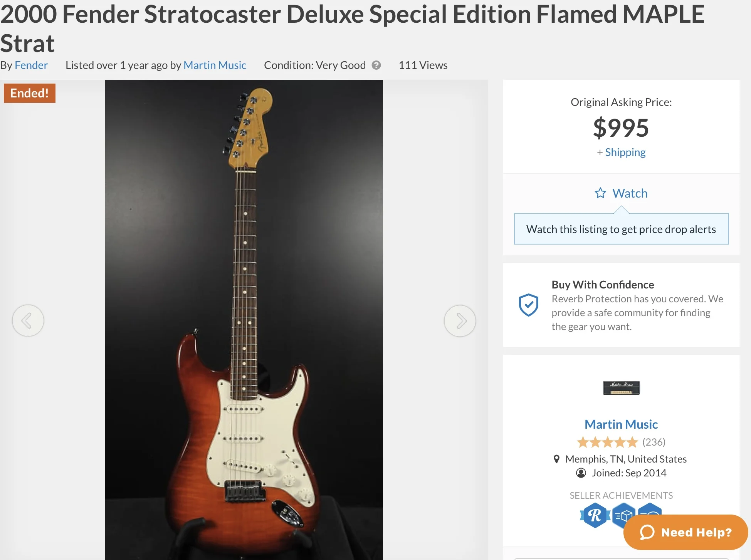Open the Shipping details link

coord(625,153)
